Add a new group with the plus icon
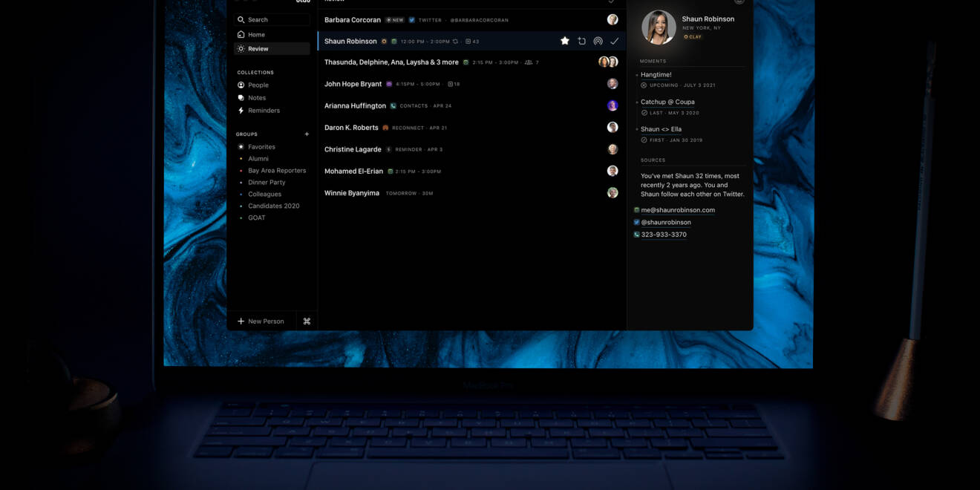Viewport: 980px width, 490px height. (x=307, y=134)
